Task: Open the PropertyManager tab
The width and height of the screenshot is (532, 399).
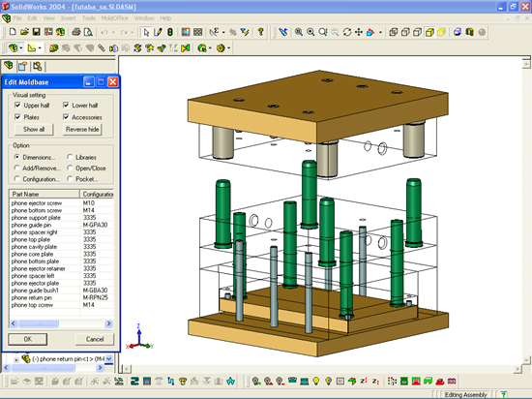Action: (x=23, y=66)
